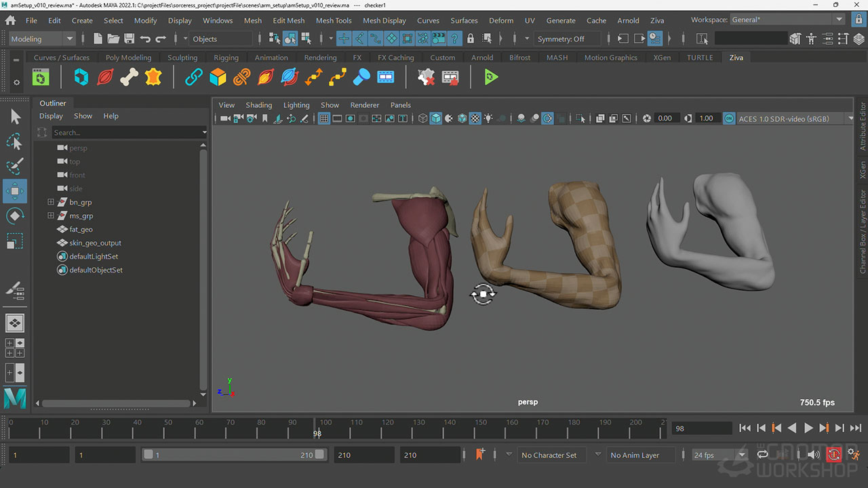Open the 24 fps frame rate dropdown

tap(719, 455)
